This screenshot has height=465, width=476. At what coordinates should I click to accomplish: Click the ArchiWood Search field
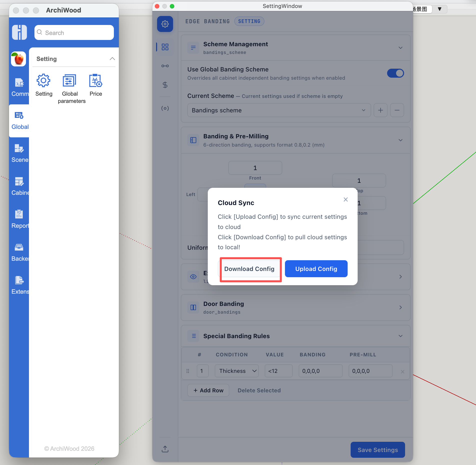pos(74,32)
